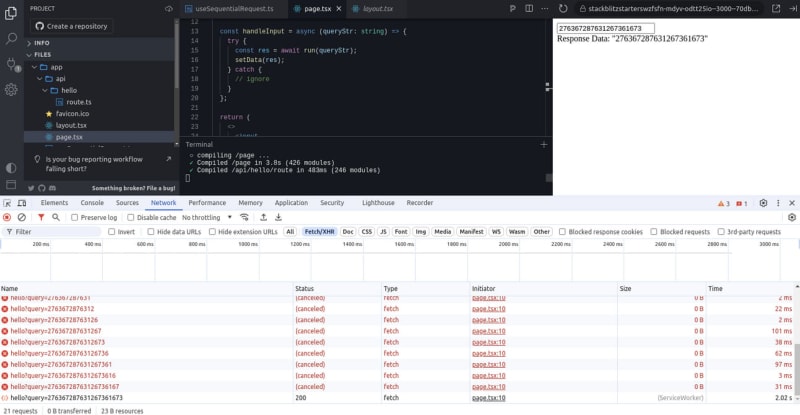Screen dimensions: 800x415
Task: Switch to the Elements tab
Action: [54, 203]
